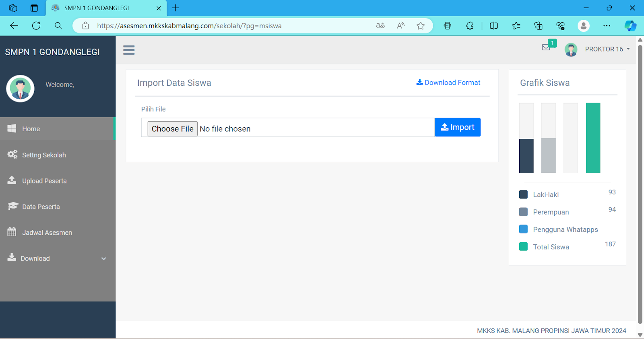Image resolution: width=644 pixels, height=339 pixels.
Task: Click the green Total Siswa chart bar
Action: (593, 138)
